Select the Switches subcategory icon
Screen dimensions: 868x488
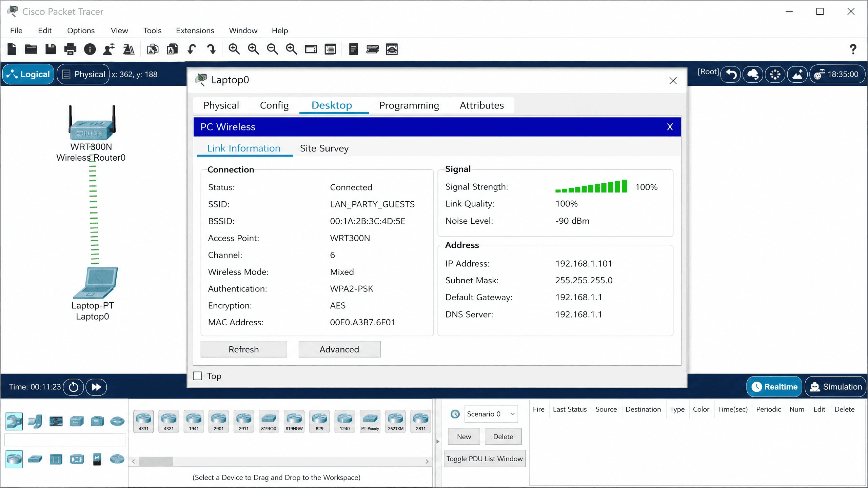[x=35, y=459]
